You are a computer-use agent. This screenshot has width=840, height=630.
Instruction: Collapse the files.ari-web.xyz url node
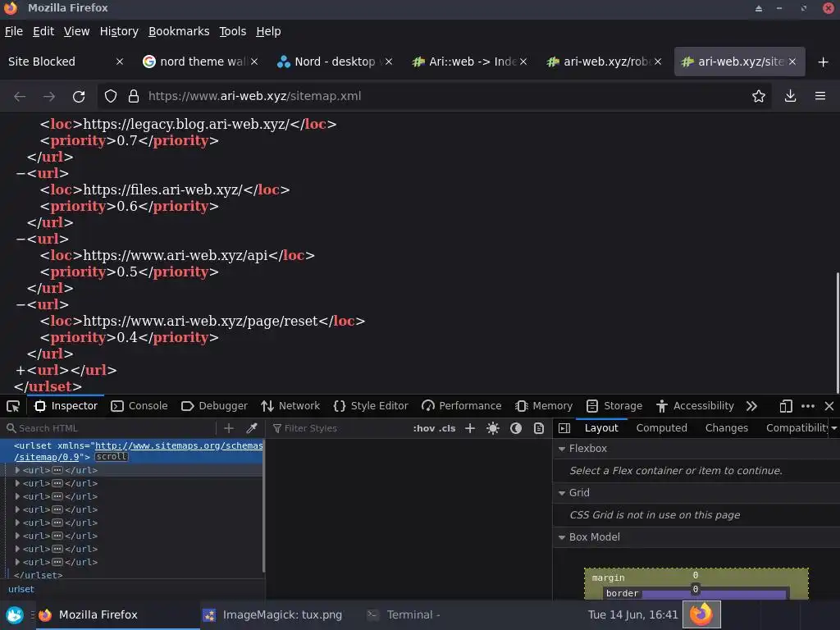pos(21,174)
